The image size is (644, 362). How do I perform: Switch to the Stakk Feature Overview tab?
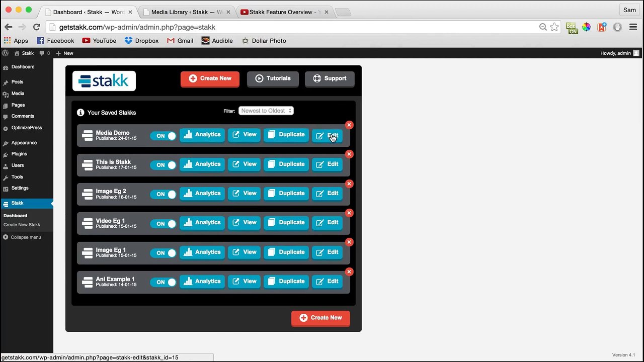284,12
